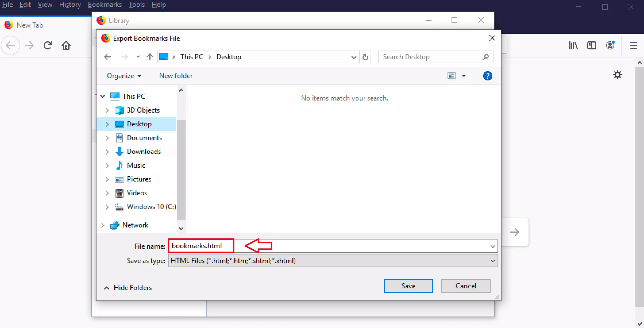
Task: Select the Network location tree item
Action: [x=135, y=225]
